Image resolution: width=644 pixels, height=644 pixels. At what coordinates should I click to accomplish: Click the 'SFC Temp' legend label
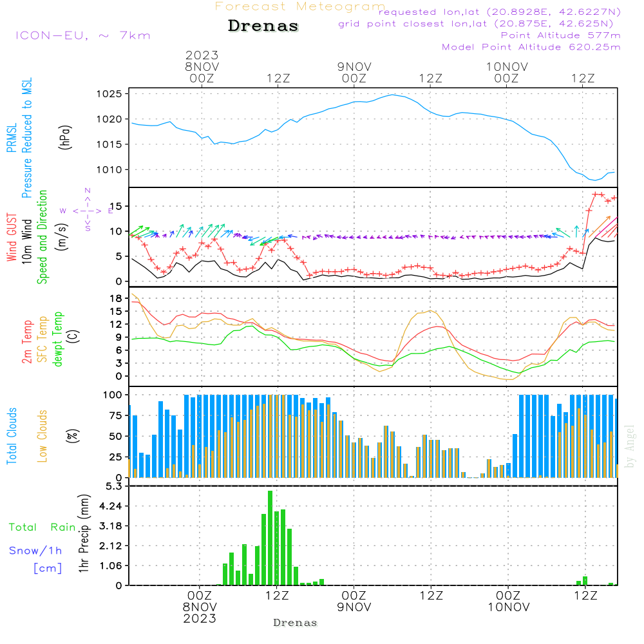coord(43,339)
